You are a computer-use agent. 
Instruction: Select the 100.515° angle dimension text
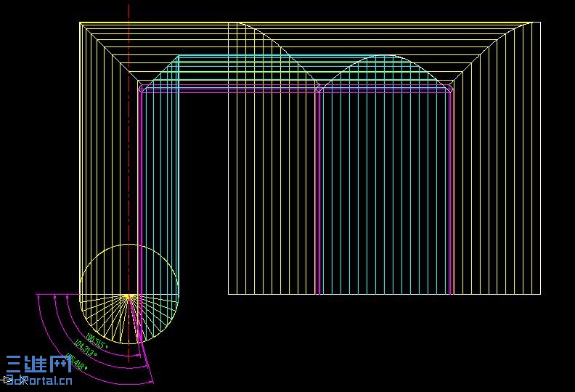pos(97,341)
